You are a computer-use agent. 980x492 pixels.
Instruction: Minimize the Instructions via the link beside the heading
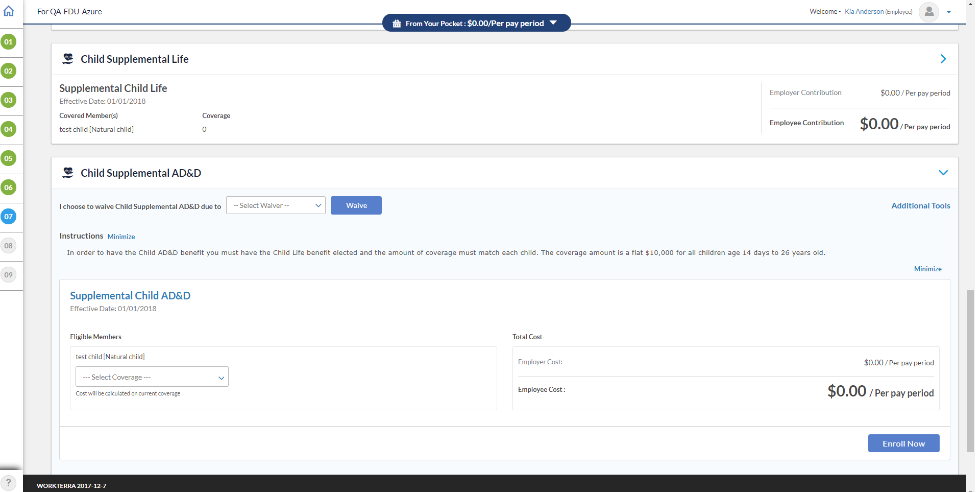121,237
